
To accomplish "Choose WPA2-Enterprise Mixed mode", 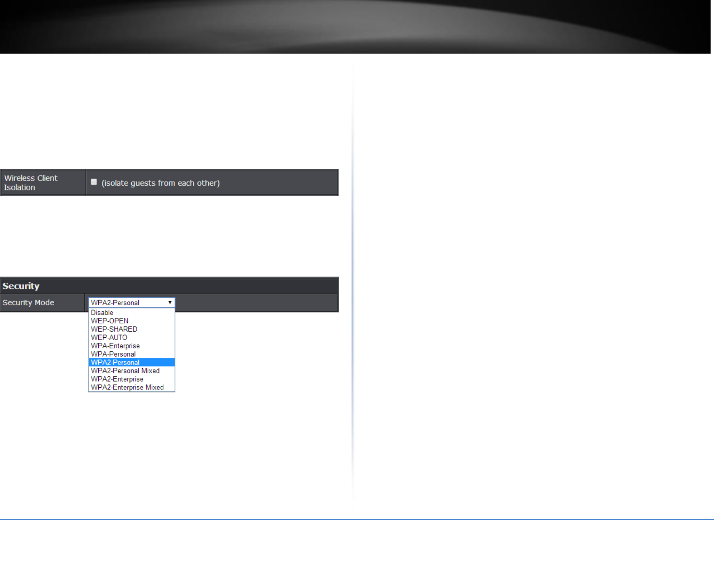I will [132, 388].
